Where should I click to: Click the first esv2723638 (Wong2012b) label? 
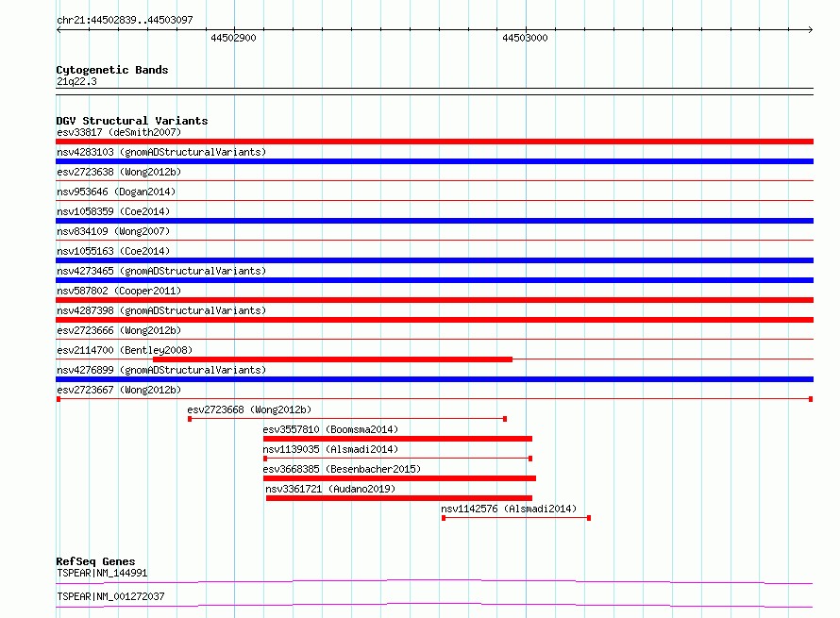119,172
